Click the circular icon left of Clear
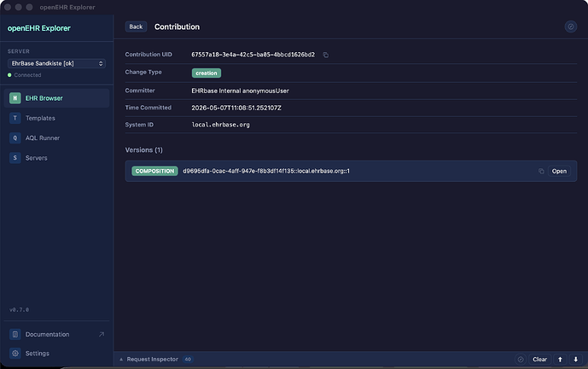 click(x=521, y=360)
